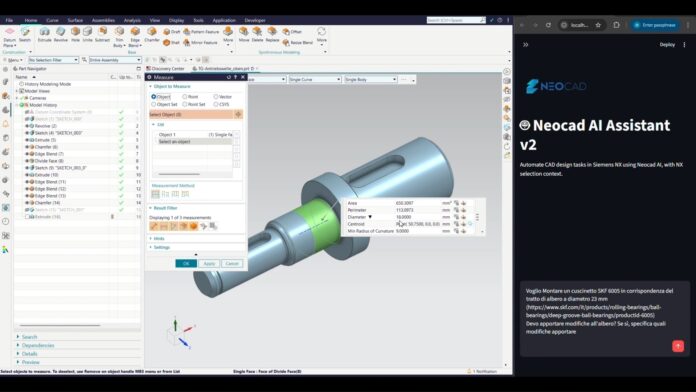Open the Streamlit three-dot menu beside Deploy
This screenshot has height=392, width=696.
coord(684,45)
